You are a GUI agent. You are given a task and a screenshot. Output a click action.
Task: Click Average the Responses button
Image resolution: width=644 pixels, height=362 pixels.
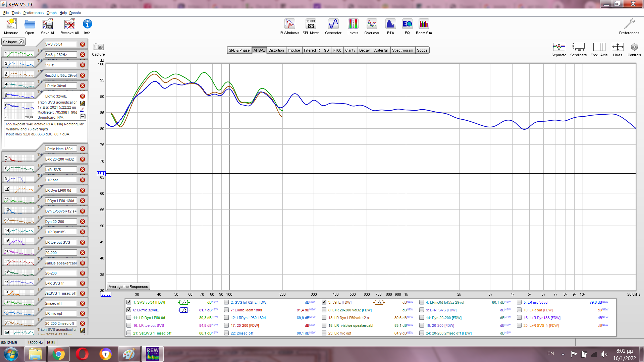coord(128,287)
